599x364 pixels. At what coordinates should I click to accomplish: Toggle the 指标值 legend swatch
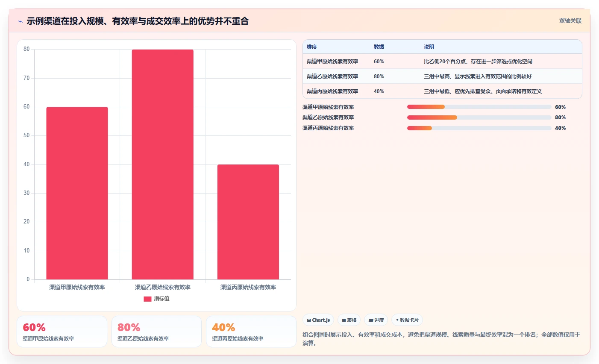(147, 299)
